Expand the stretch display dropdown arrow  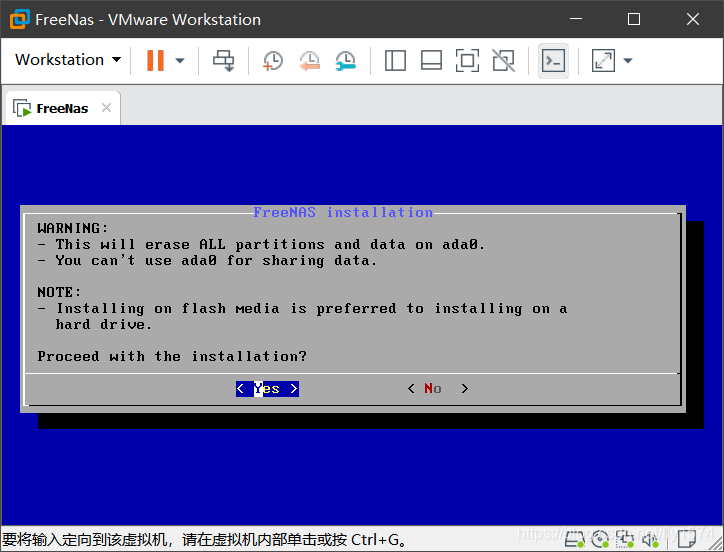click(627, 61)
